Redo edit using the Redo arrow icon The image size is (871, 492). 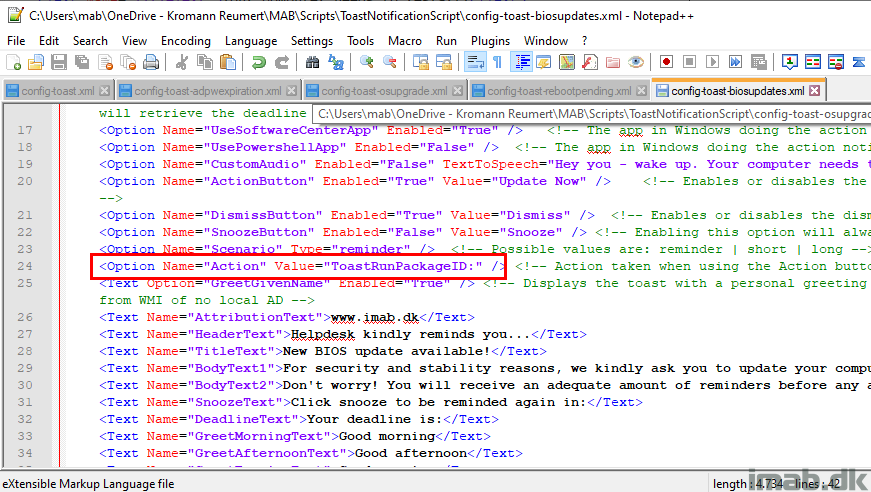point(282,62)
